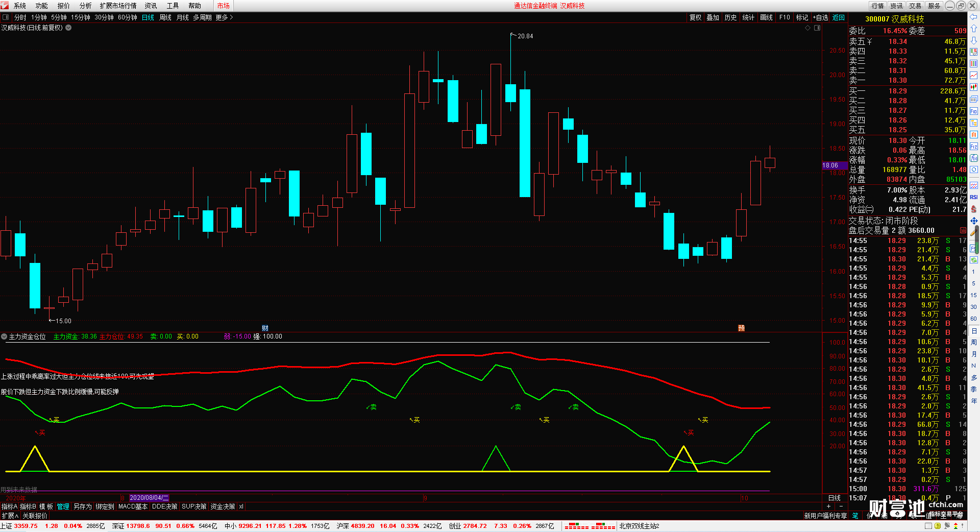Screen dimensions: 980x532
Task: Click the 服务 button at top right
Action: 934,6
